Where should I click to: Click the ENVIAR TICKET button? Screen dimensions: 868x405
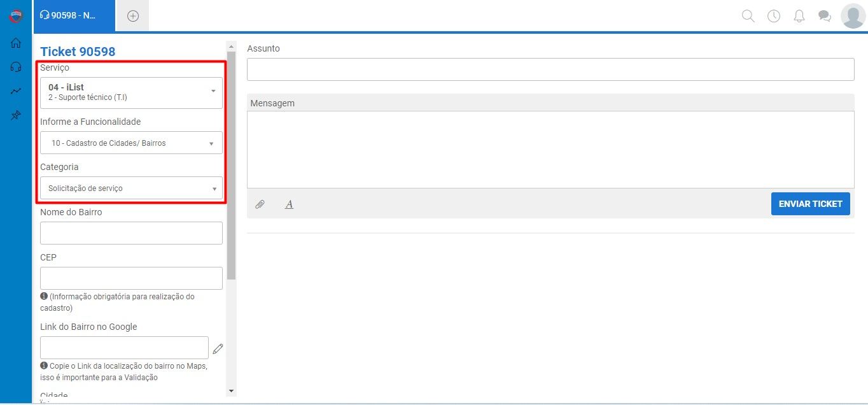[x=810, y=204]
